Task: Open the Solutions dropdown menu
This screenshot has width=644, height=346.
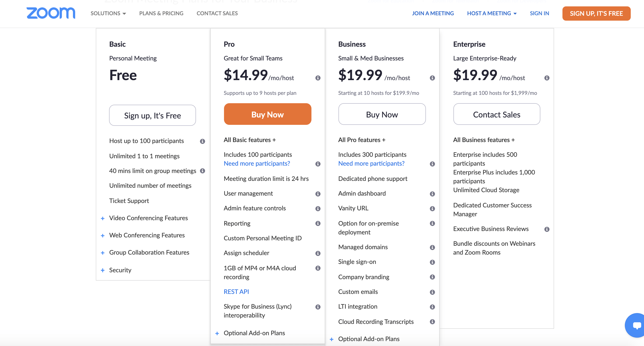Action: click(108, 13)
